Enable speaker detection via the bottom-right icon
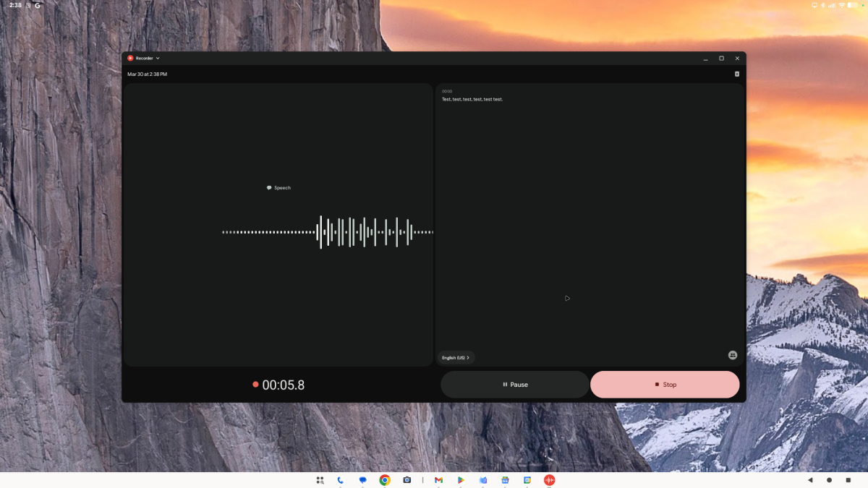The image size is (868, 488). [733, 354]
